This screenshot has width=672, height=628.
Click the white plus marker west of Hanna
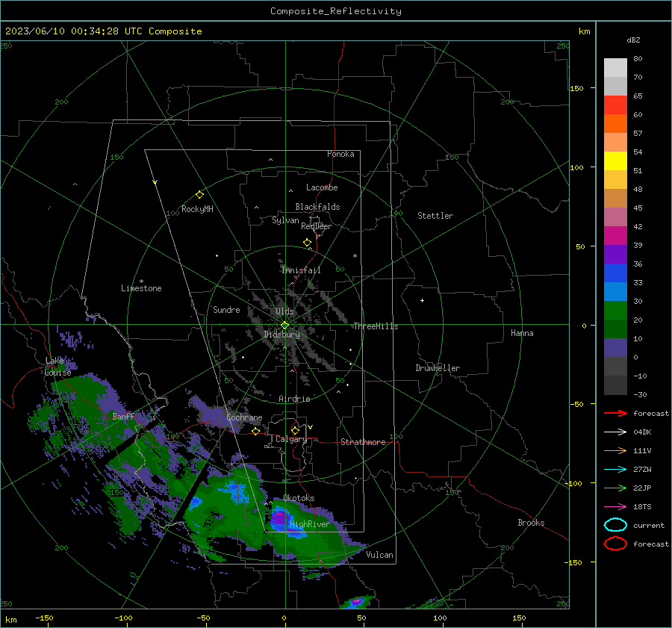[x=422, y=300]
